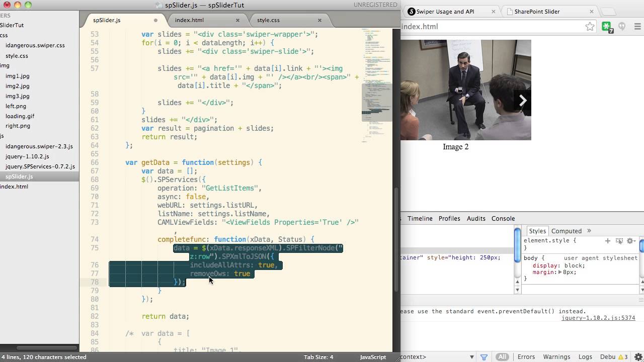This screenshot has width=644, height=362.
Task: Click the unsaved dot on the spSlider.js tab
Action: tap(155, 21)
